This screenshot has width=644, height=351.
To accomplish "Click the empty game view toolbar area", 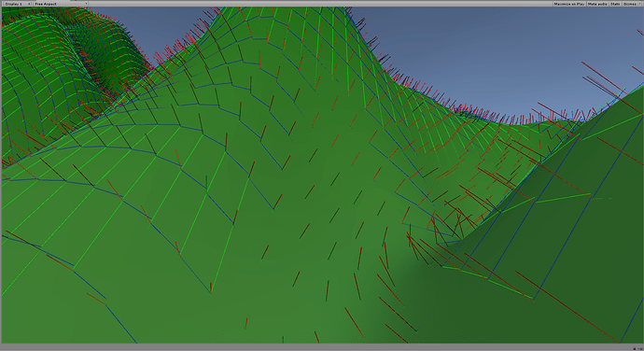I will click(320, 4).
